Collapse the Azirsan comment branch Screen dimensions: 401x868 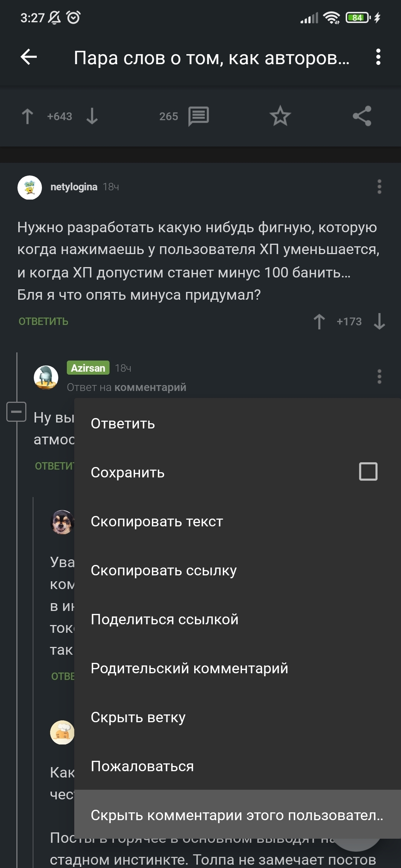pos(16,412)
